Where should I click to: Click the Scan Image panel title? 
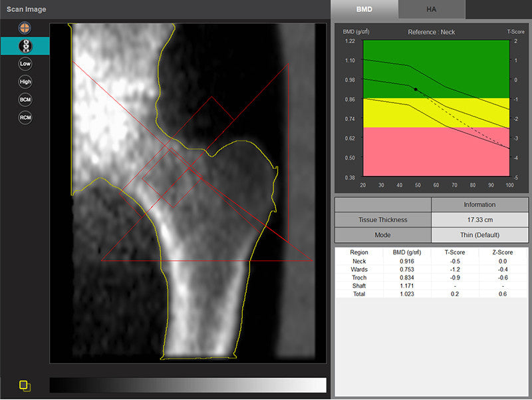(x=27, y=9)
